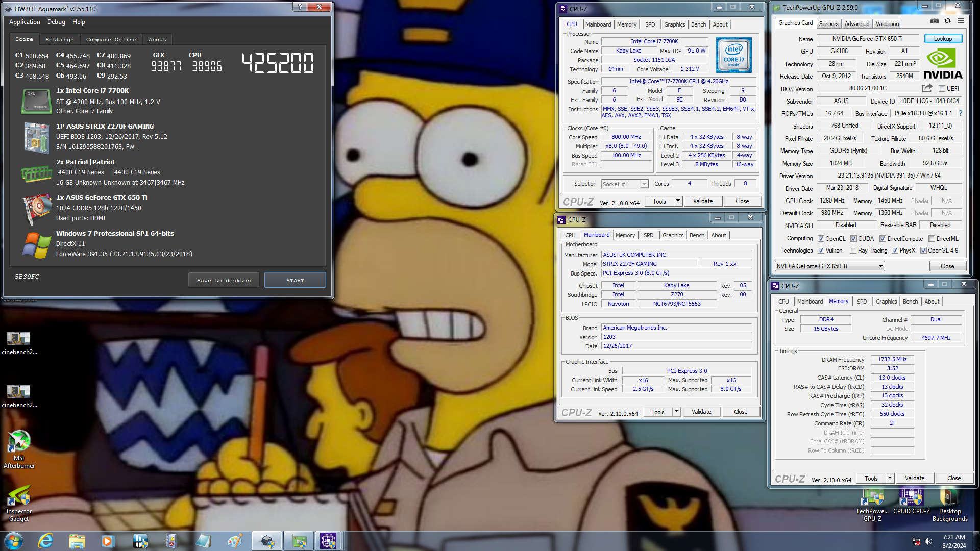Image resolution: width=980 pixels, height=551 pixels.
Task: Click the GPU name field NVIDIA GeForce GTX 650 Ti
Action: pos(867,39)
